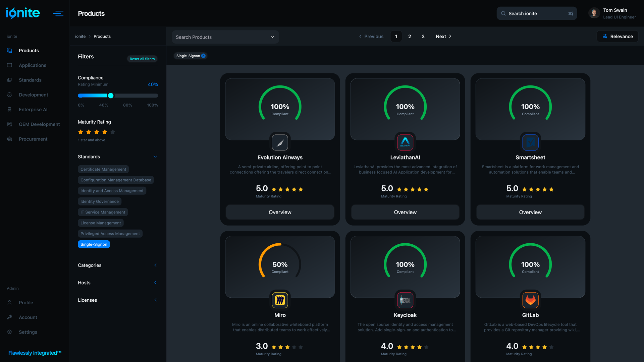Open Smartsheet Overview

(x=530, y=212)
